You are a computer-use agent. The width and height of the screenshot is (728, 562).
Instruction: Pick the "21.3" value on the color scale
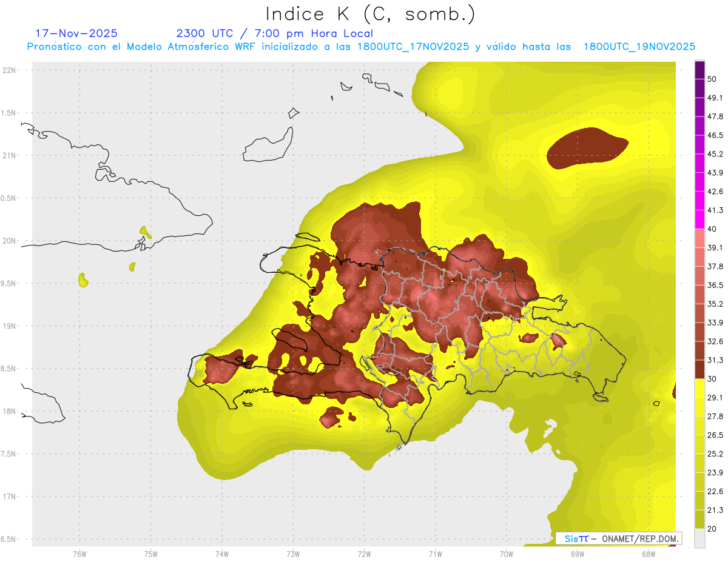[715, 510]
